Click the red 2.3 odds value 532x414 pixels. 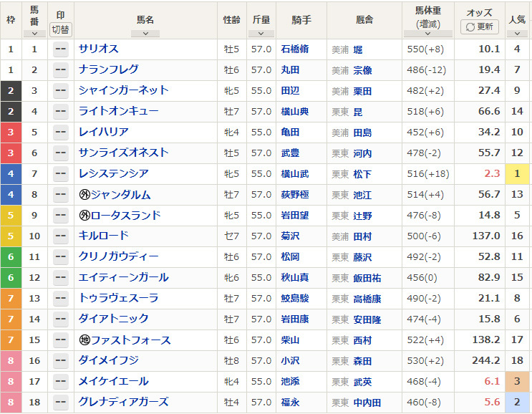[491, 174]
